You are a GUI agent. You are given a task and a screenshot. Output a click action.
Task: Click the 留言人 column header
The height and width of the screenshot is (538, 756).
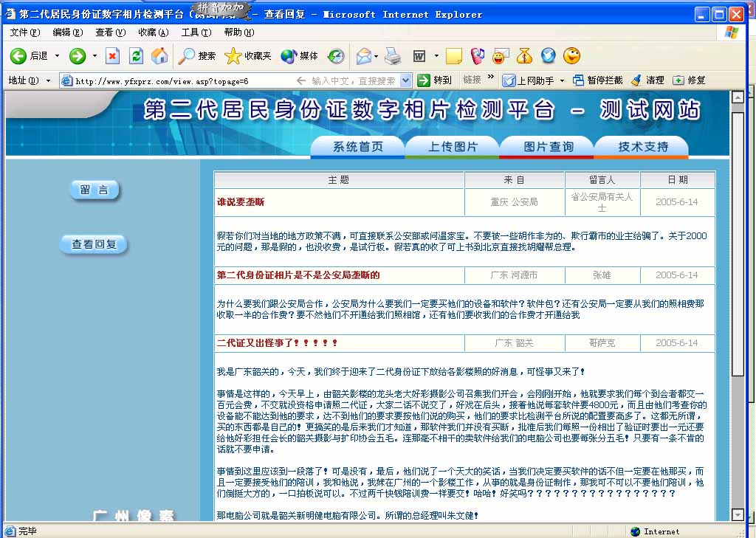[x=602, y=180]
